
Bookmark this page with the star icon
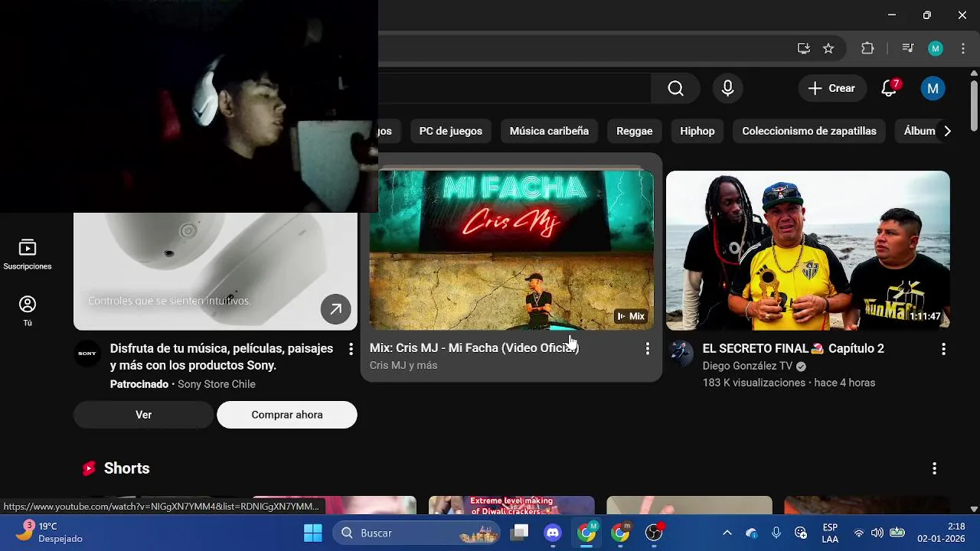[x=828, y=48]
